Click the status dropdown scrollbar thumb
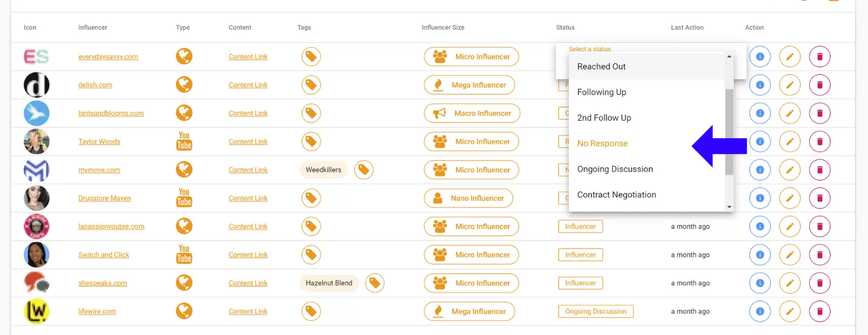This screenshot has height=335, width=868. coord(729,132)
